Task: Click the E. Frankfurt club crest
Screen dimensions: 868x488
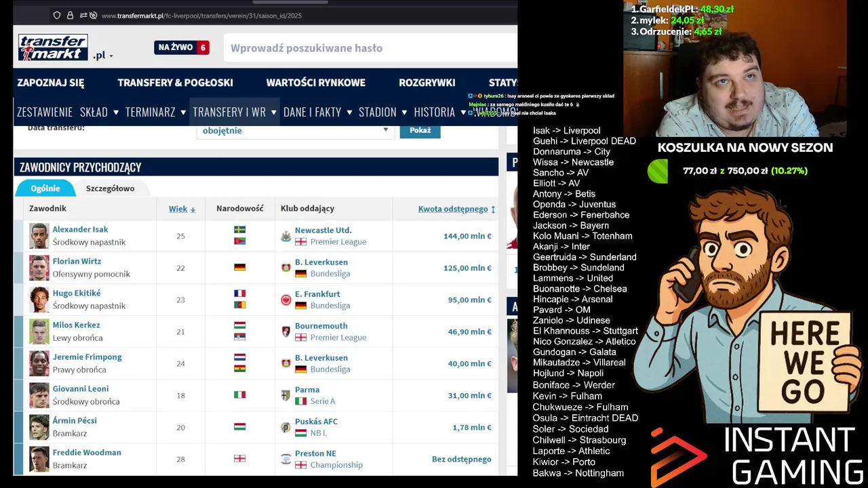Action: pos(286,300)
